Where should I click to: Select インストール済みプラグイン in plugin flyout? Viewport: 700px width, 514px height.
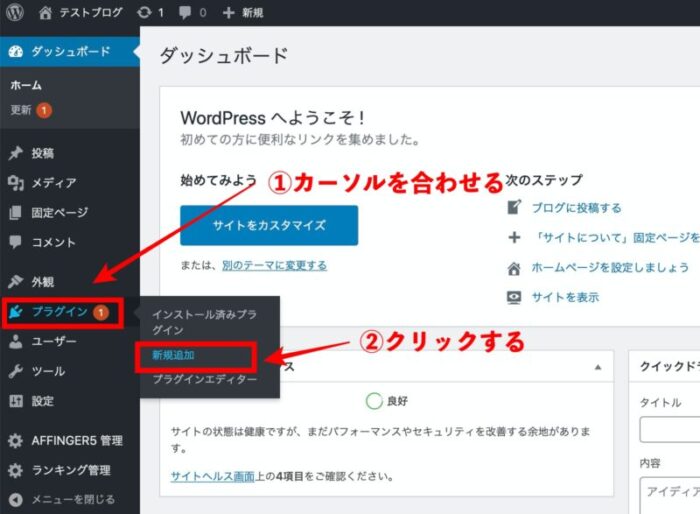[x=204, y=322]
